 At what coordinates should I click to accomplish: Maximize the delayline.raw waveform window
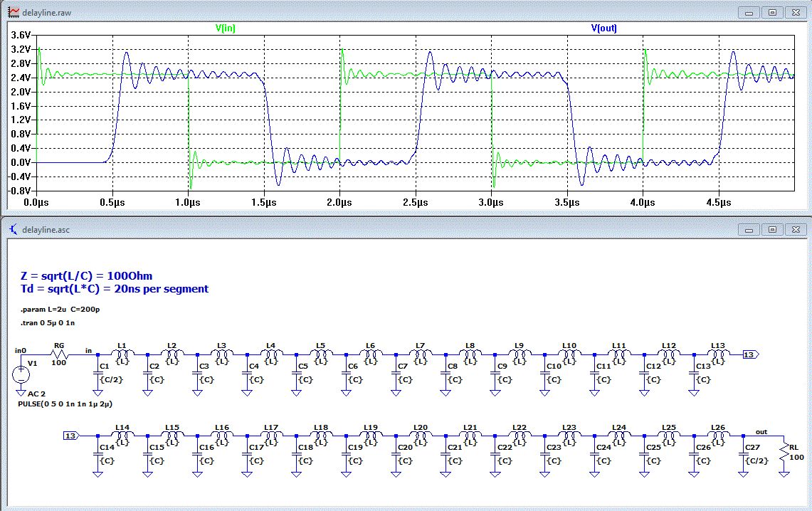point(772,13)
